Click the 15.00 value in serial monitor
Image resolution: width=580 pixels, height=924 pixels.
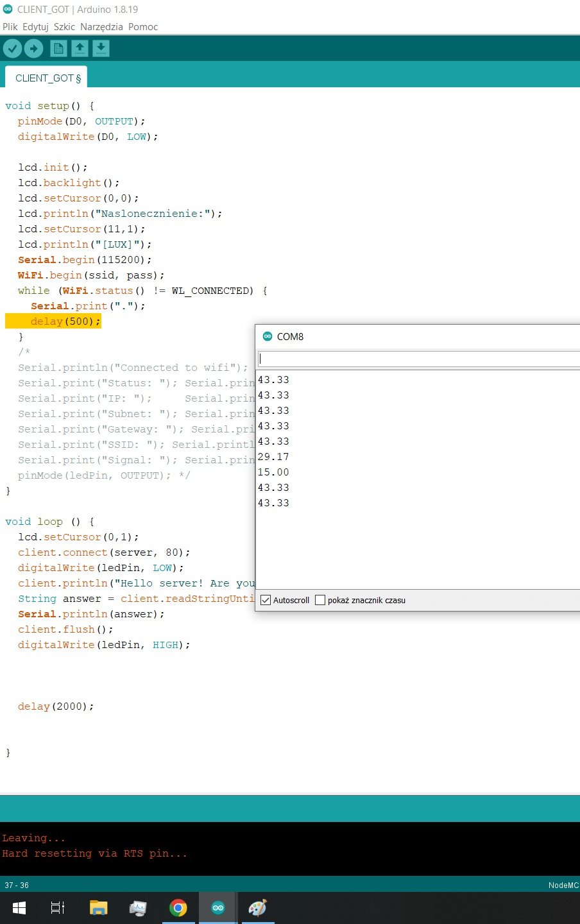pos(273,472)
